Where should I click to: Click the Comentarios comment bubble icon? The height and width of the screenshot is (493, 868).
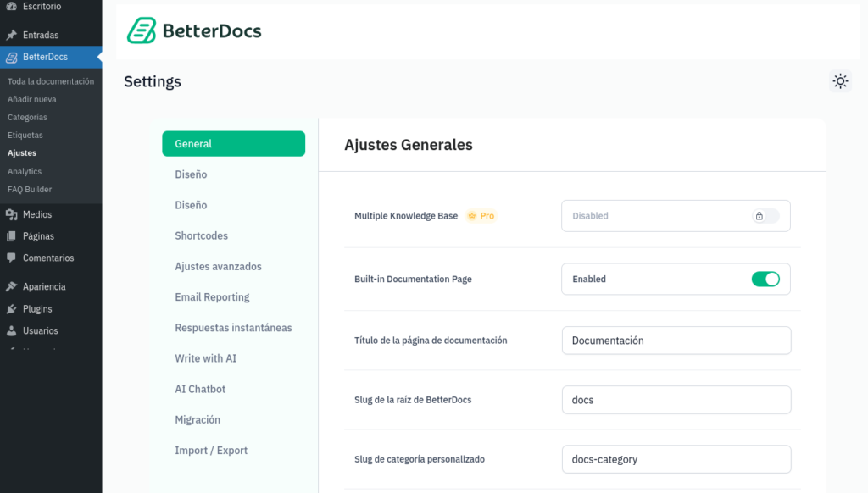[x=12, y=258]
